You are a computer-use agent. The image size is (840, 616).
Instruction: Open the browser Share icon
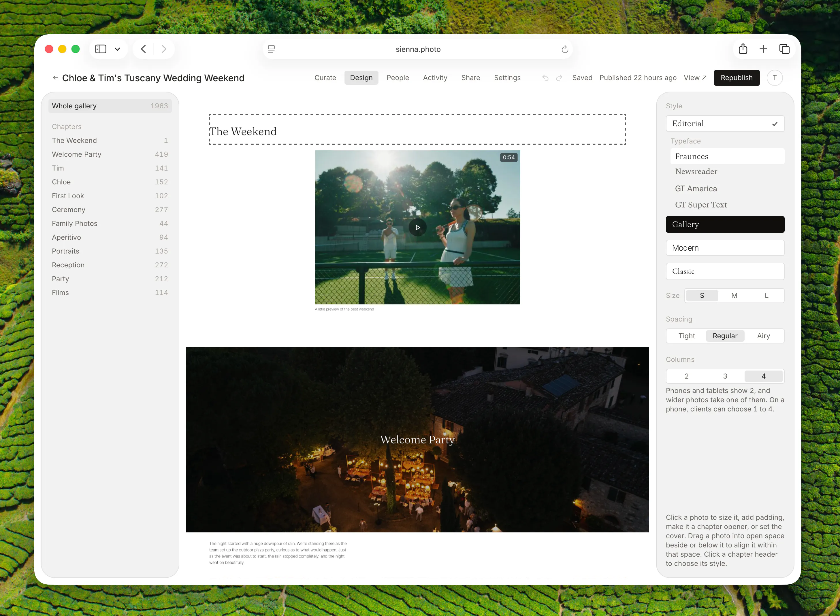coord(743,49)
